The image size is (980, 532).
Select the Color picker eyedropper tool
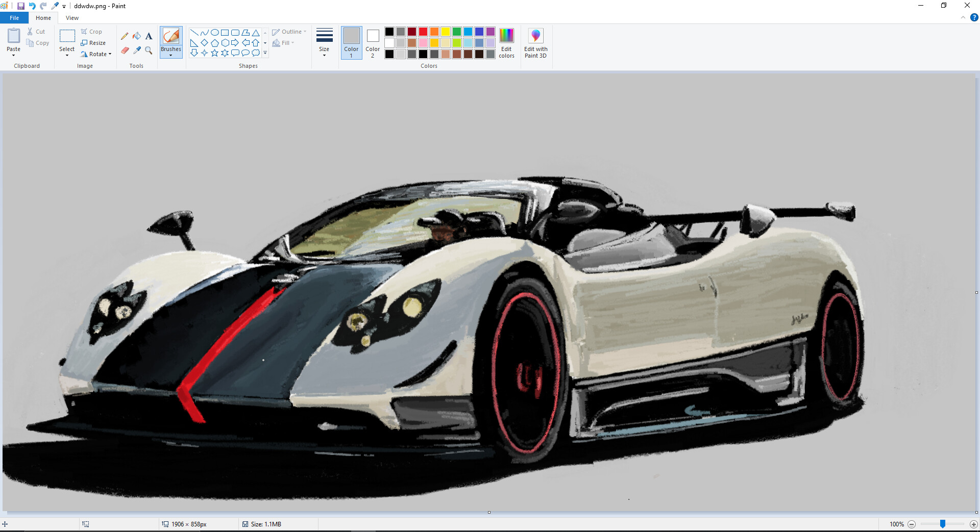137,50
